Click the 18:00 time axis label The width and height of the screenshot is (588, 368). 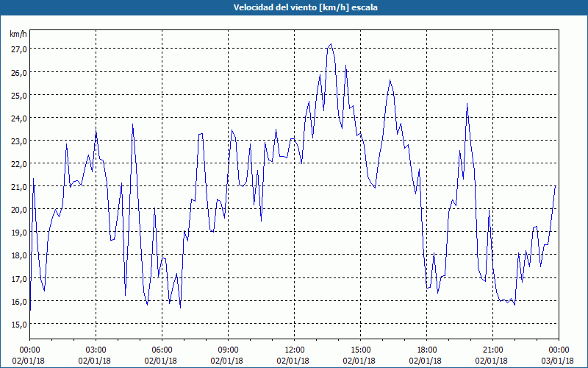[426, 350]
